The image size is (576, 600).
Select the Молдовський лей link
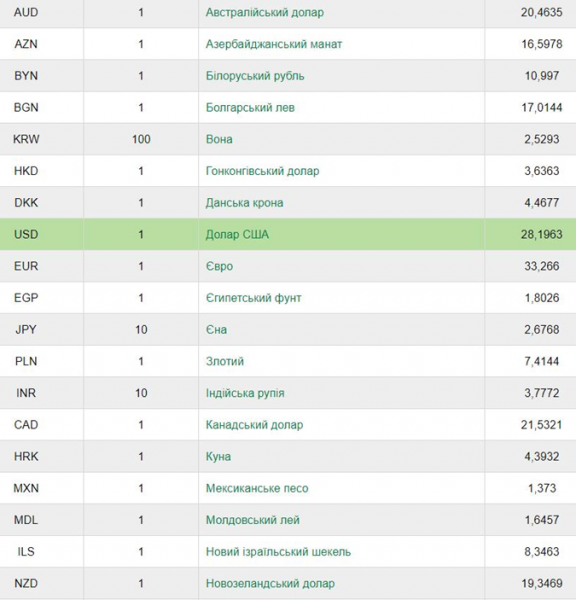(253, 520)
